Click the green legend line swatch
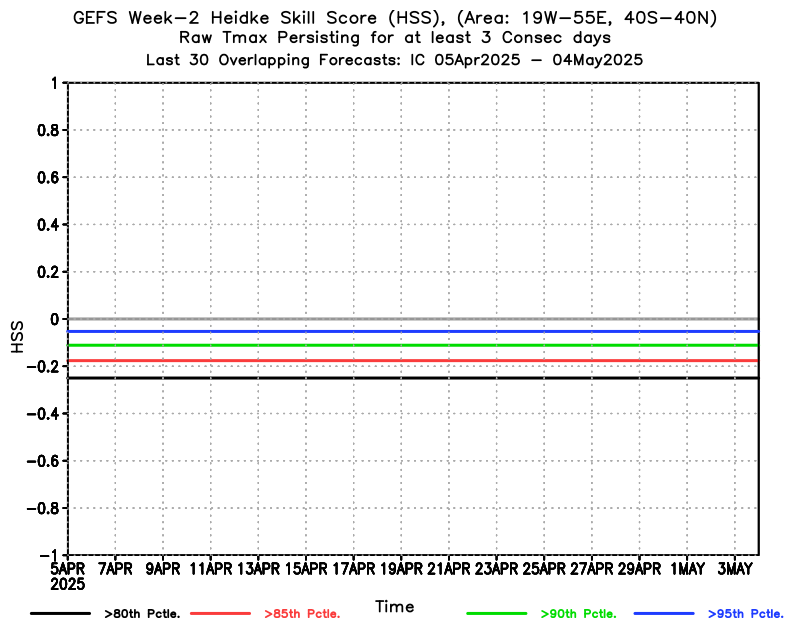This screenshot has height=628, width=794. coord(497,613)
